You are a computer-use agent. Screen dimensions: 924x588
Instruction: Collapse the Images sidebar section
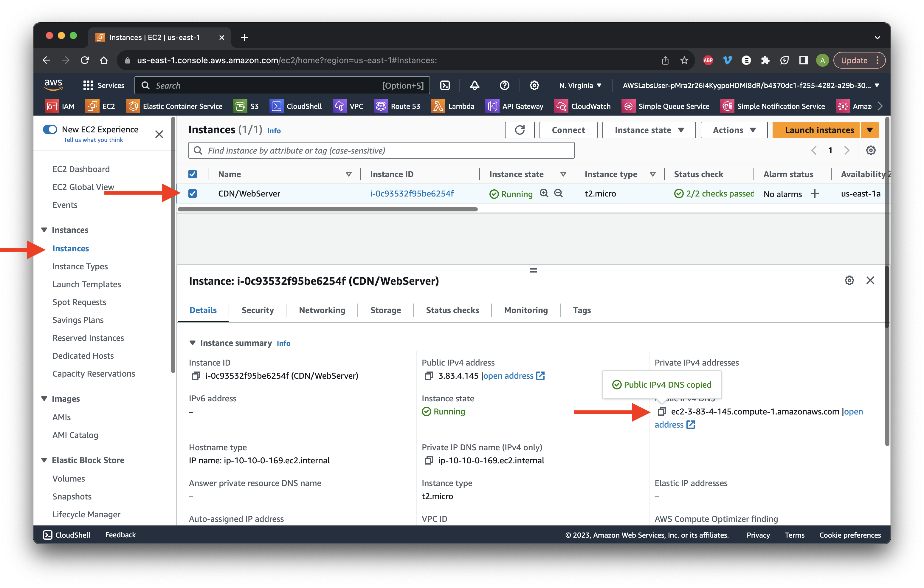tap(44, 399)
